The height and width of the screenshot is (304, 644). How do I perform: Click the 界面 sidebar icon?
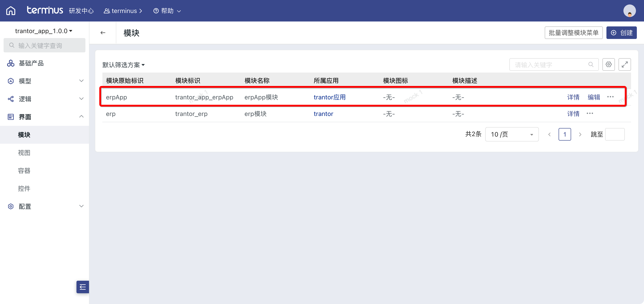11,117
